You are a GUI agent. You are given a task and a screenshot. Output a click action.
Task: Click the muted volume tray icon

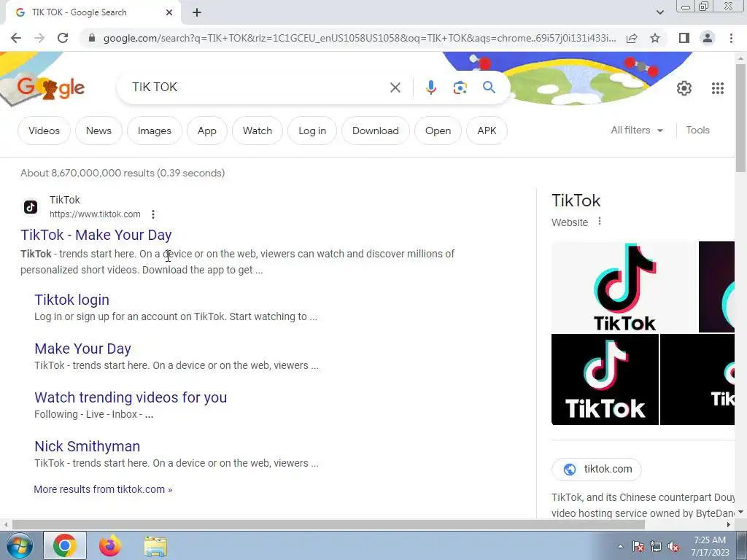[673, 546]
